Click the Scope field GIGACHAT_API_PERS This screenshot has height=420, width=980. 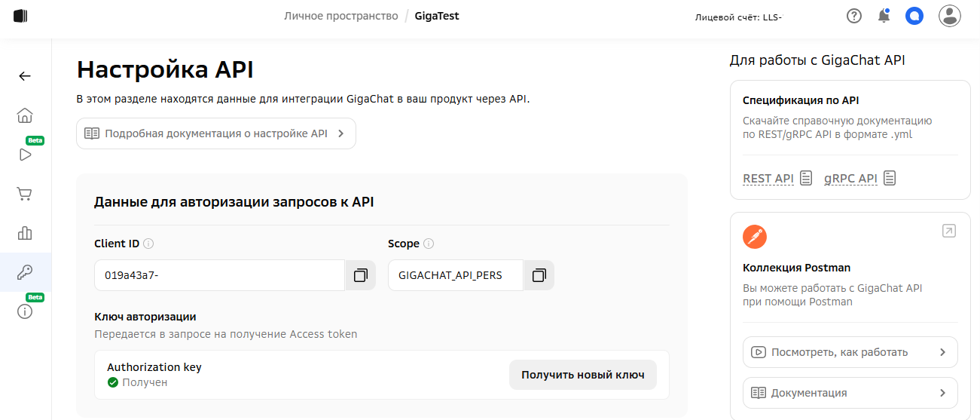[456, 275]
